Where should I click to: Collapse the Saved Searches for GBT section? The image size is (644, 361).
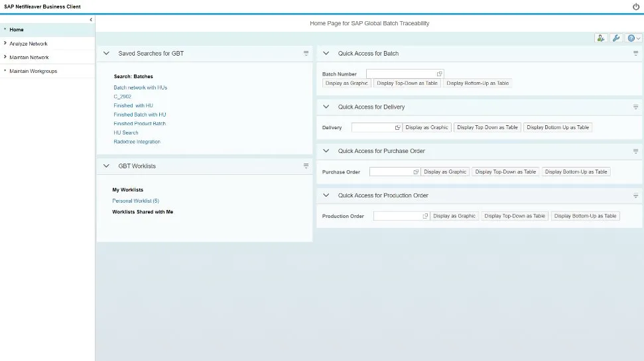pos(106,53)
